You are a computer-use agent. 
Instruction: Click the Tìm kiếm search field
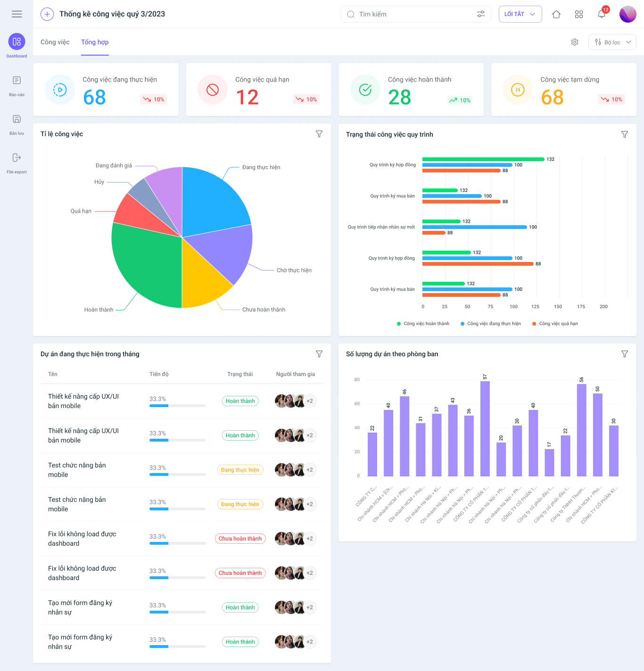[410, 14]
